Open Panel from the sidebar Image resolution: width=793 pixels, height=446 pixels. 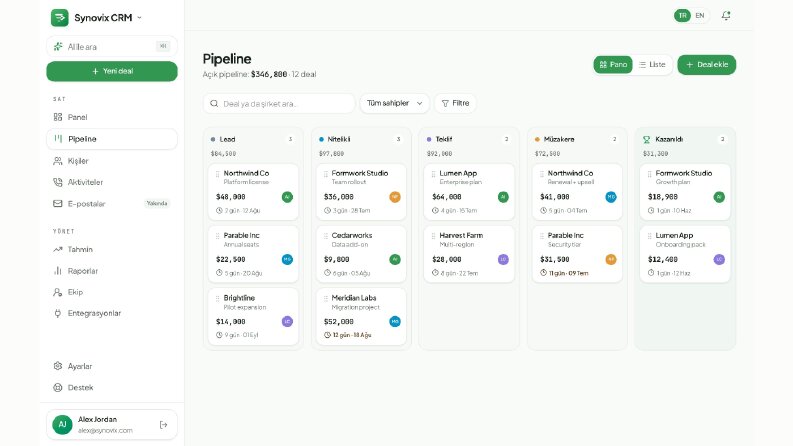pyautogui.click(x=112, y=117)
